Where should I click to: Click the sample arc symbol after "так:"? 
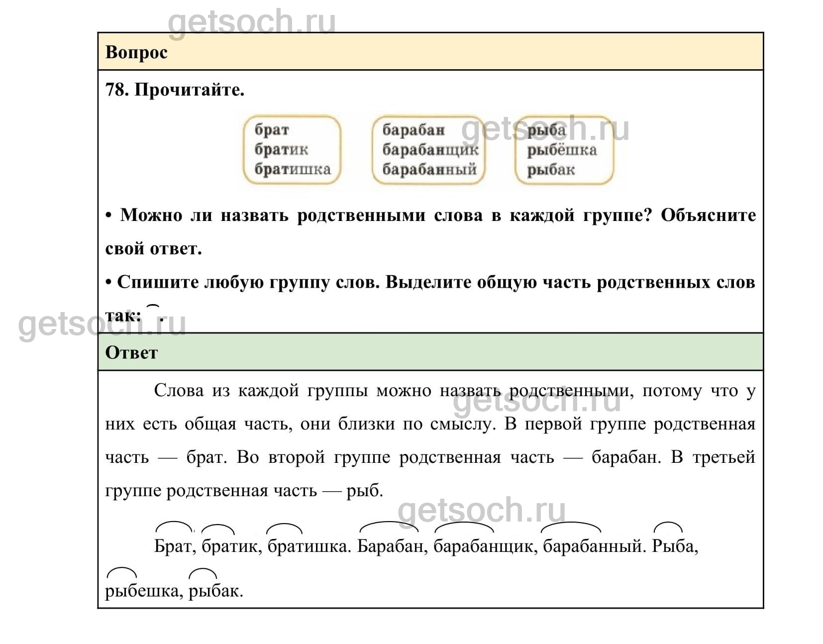(154, 308)
